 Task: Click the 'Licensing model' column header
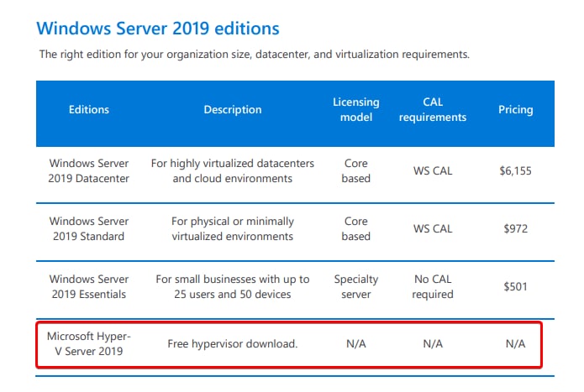point(356,110)
